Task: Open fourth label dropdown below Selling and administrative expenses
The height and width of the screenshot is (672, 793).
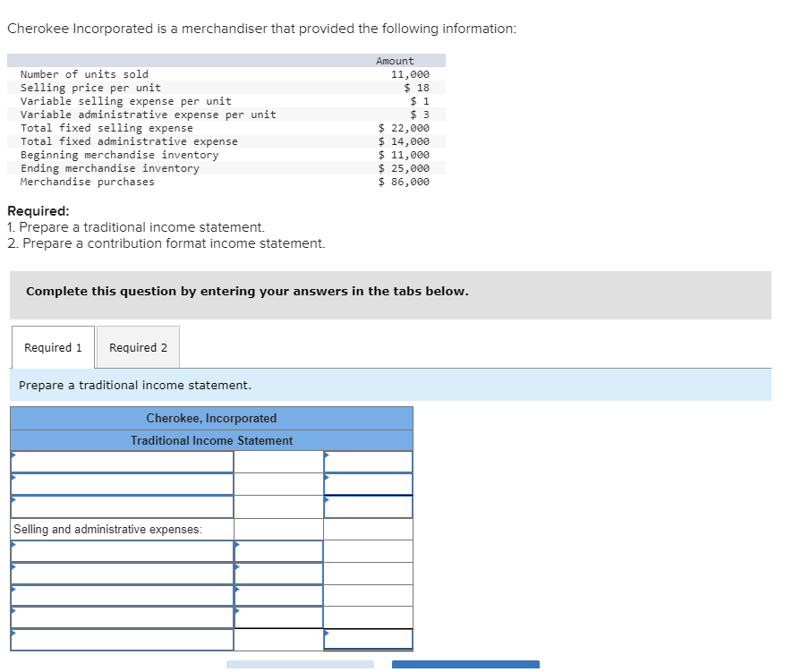Action: pyautogui.click(x=122, y=617)
